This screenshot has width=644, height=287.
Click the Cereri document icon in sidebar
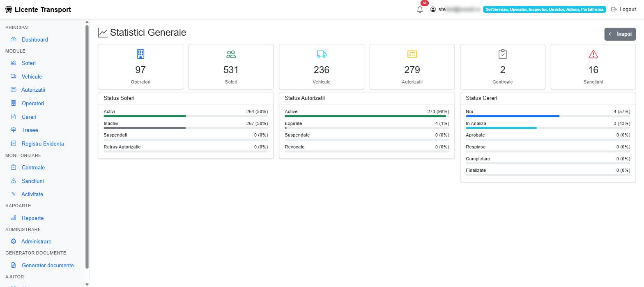(14, 117)
